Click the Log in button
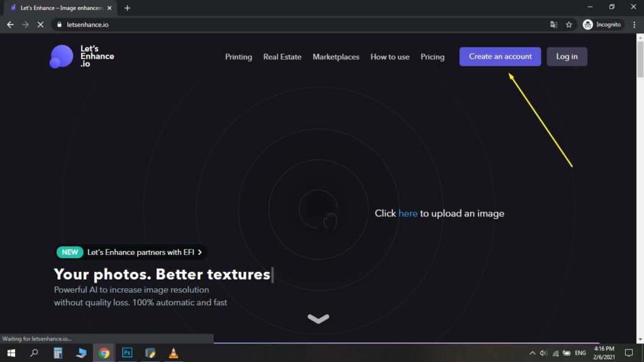 pos(567,57)
